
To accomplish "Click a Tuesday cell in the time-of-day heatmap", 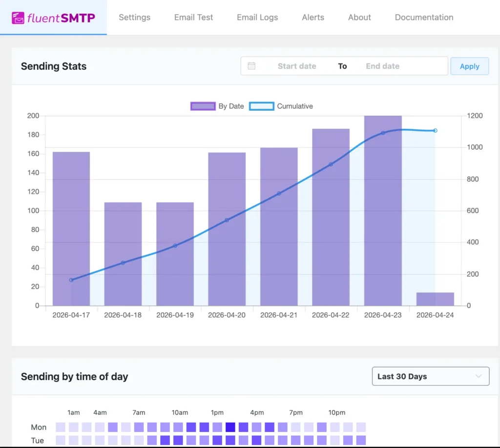I will coord(166,441).
